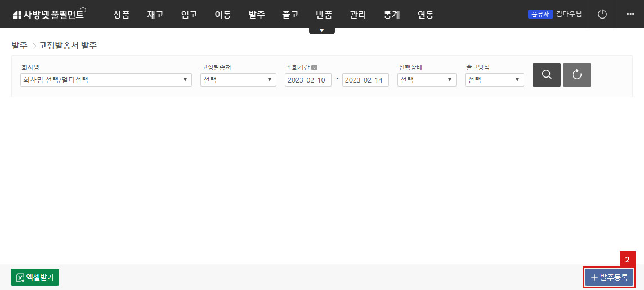Open the 회사명 선택/멀티선택 dropdown

(101, 80)
